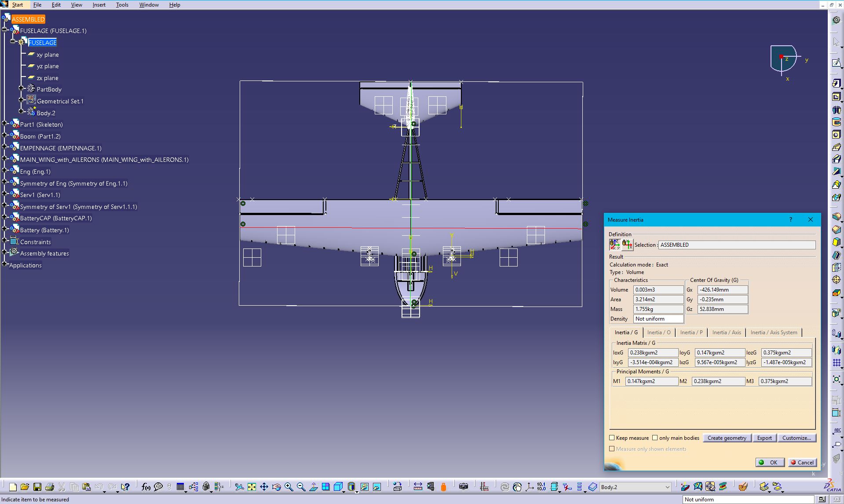Viewport: 844px width, 504px height.
Task: Click the Design Table icon
Action: (180, 486)
